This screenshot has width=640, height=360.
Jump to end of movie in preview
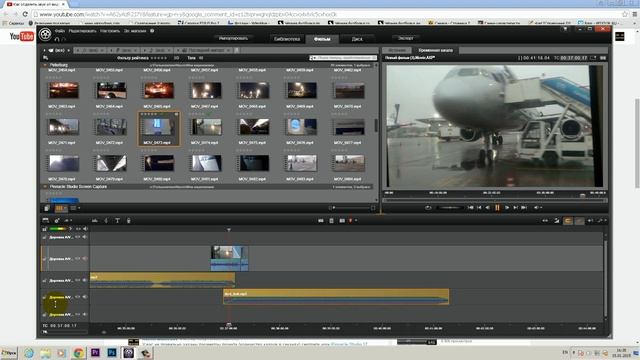point(524,207)
